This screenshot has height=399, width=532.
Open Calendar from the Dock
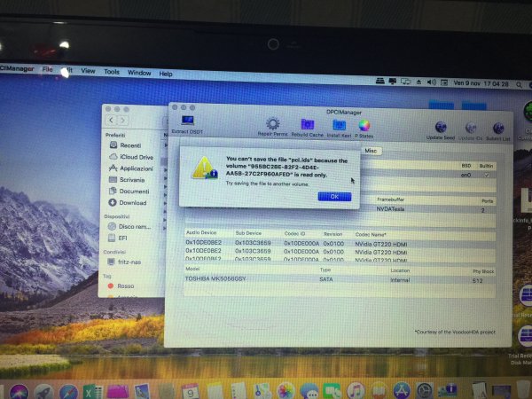point(191,392)
